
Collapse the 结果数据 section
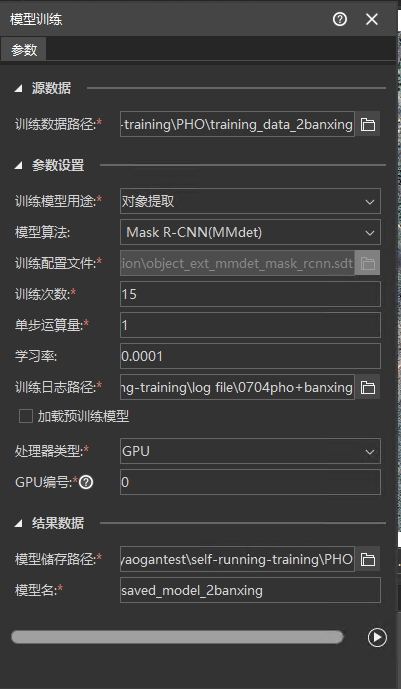point(18,523)
